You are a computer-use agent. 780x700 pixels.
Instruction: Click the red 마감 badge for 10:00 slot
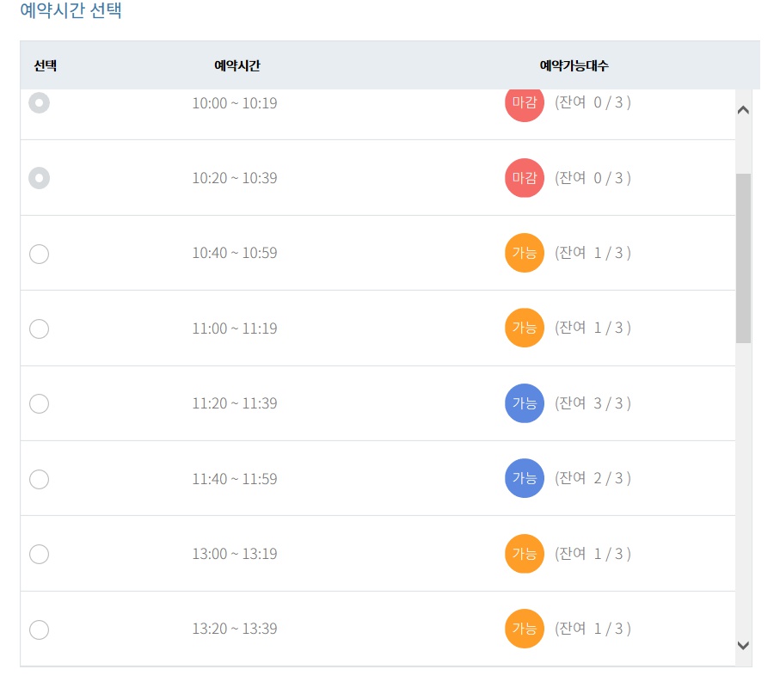point(525,104)
